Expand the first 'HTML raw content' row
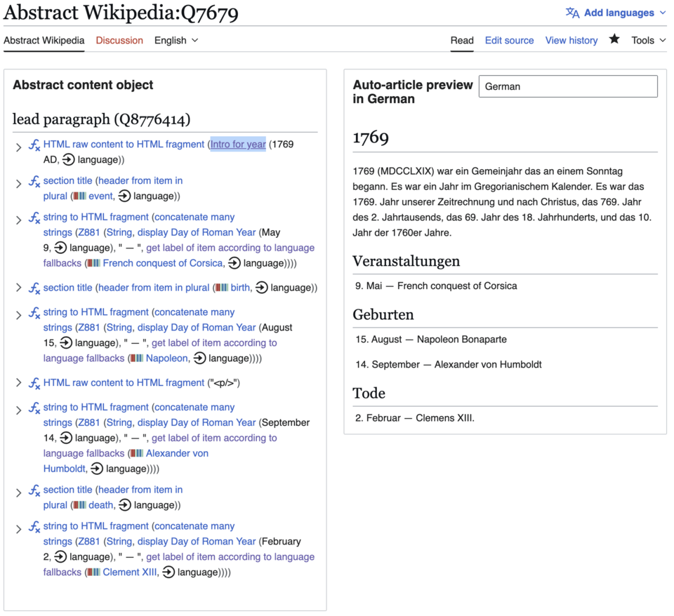The height and width of the screenshot is (616, 674). [x=19, y=147]
